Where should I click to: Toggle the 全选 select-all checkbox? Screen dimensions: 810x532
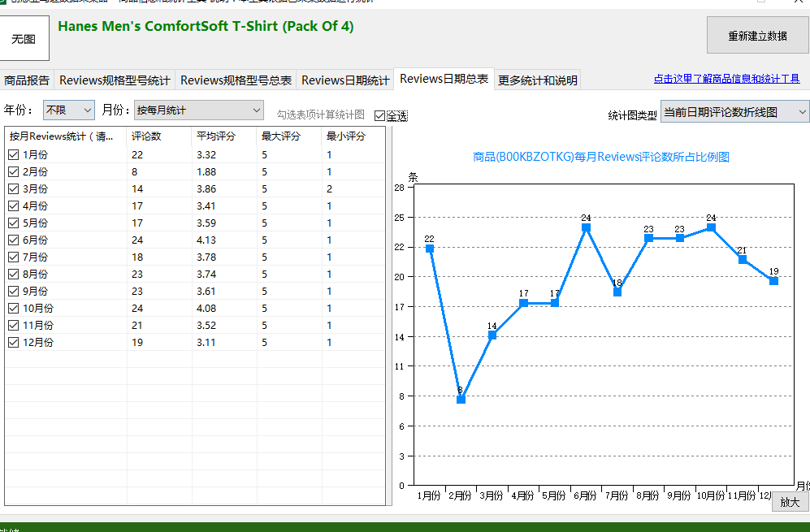pyautogui.click(x=380, y=115)
